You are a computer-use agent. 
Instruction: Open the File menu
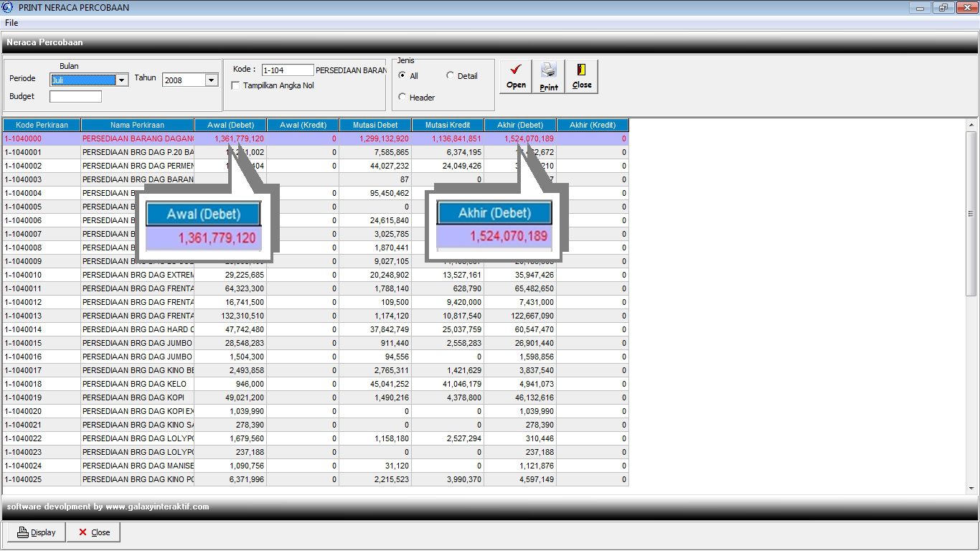(x=11, y=23)
